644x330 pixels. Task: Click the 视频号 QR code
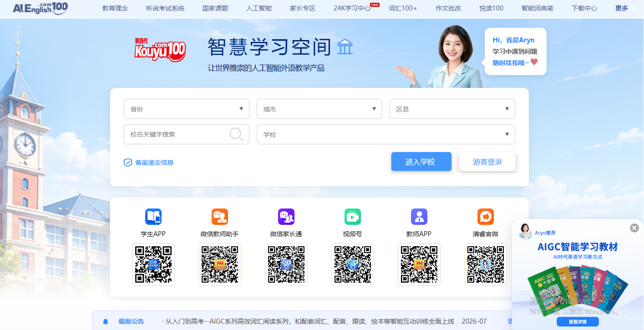[x=353, y=264]
